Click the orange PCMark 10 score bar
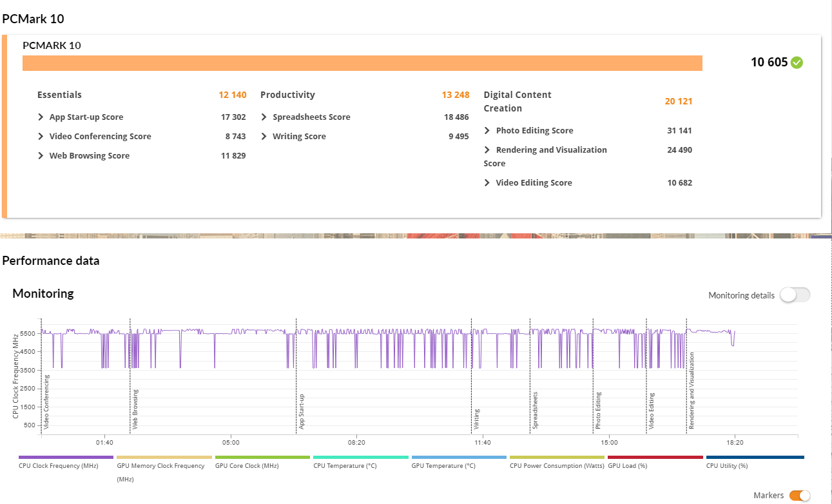The image size is (832, 504). (362, 63)
